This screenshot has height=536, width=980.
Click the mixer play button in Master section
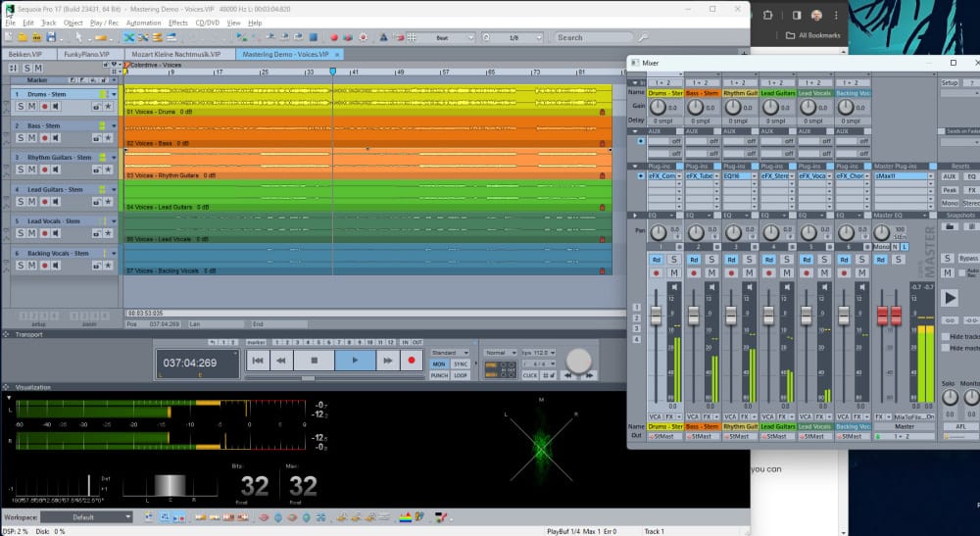(x=950, y=298)
